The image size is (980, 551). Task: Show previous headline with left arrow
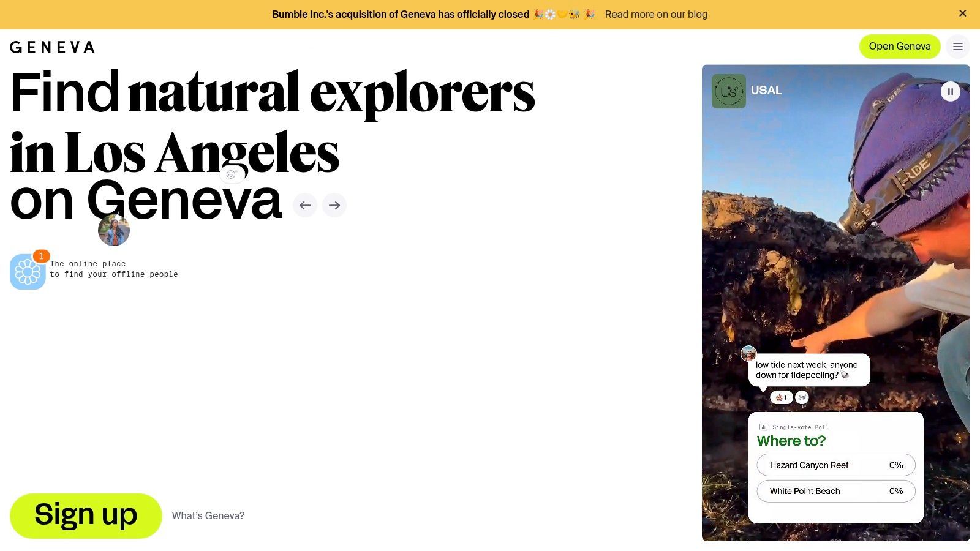click(305, 205)
